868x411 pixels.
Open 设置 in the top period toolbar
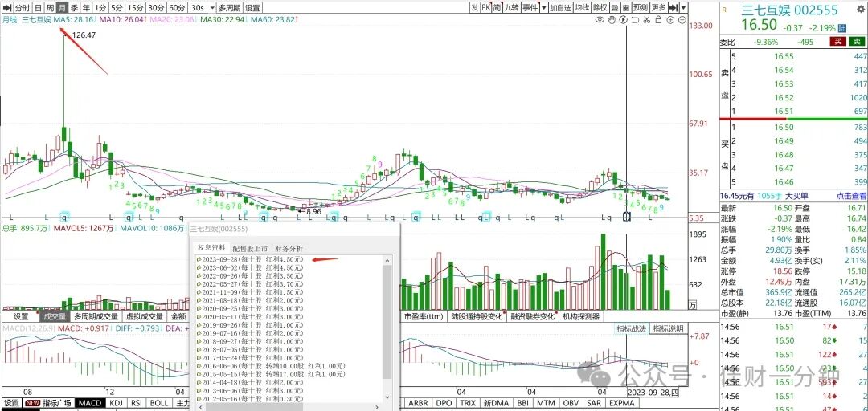click(x=252, y=8)
